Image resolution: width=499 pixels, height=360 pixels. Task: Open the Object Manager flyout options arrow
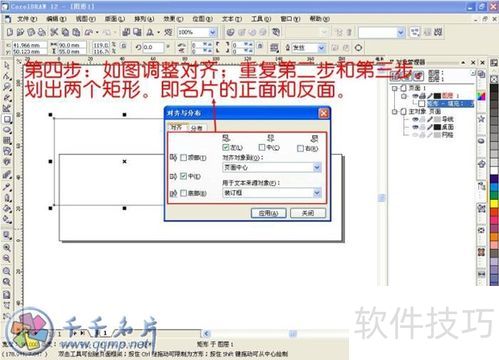[x=473, y=72]
